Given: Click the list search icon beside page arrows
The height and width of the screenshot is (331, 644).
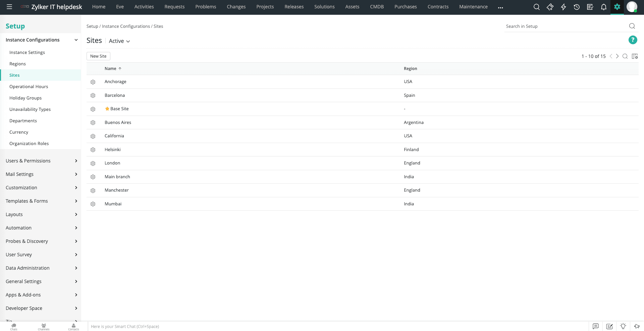Looking at the screenshot, I should (x=625, y=56).
